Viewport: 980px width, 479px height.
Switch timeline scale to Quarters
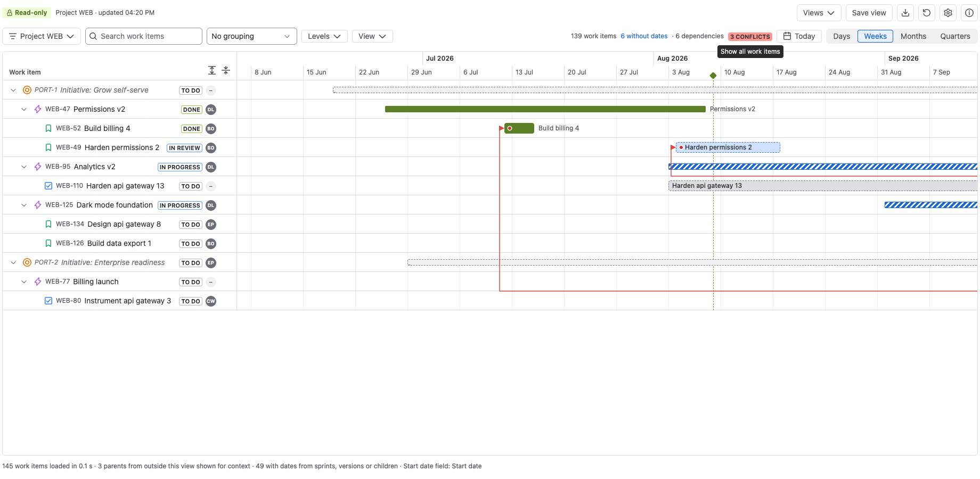coord(955,36)
